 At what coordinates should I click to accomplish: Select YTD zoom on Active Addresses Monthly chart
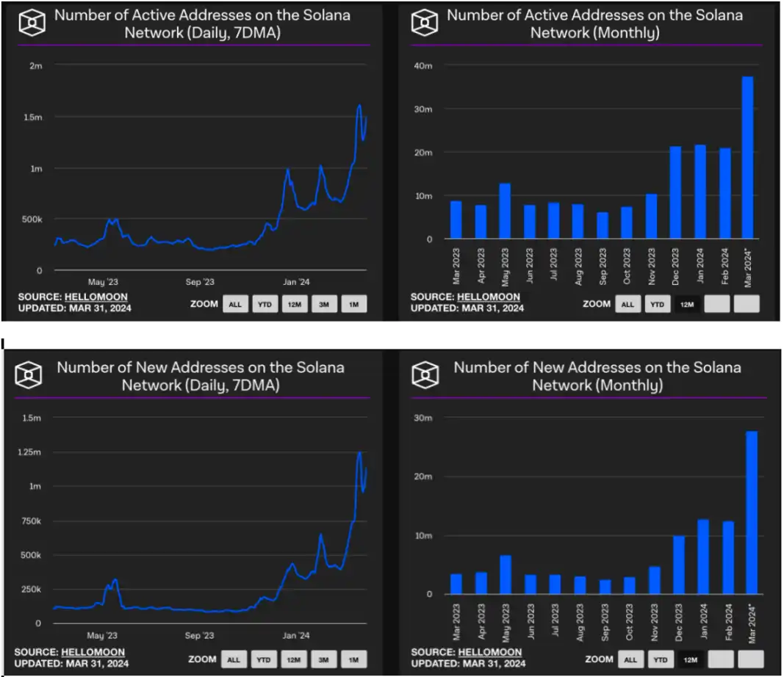(x=658, y=304)
